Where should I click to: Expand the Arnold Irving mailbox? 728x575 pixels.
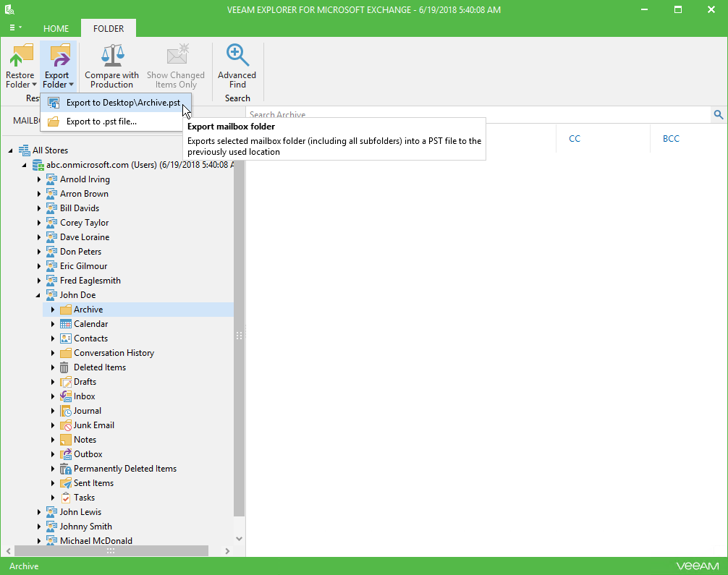[39, 179]
